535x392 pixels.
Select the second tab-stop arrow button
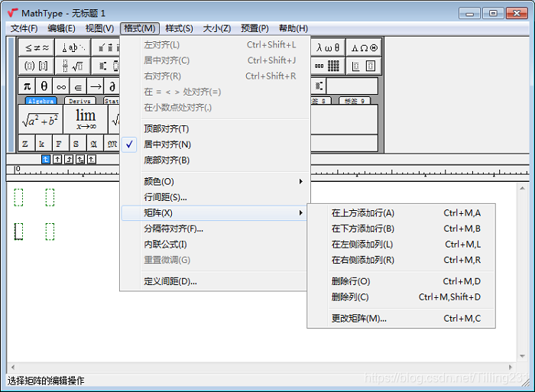pyautogui.click(x=57, y=160)
